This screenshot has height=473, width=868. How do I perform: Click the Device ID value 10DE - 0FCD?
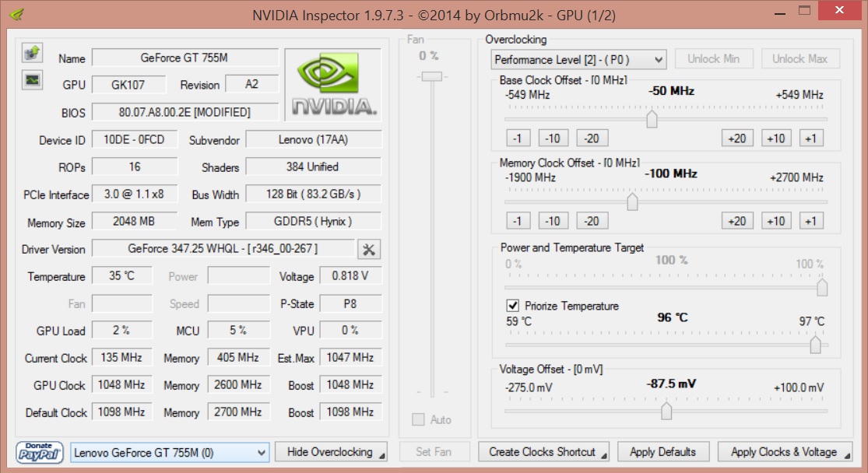point(135,139)
